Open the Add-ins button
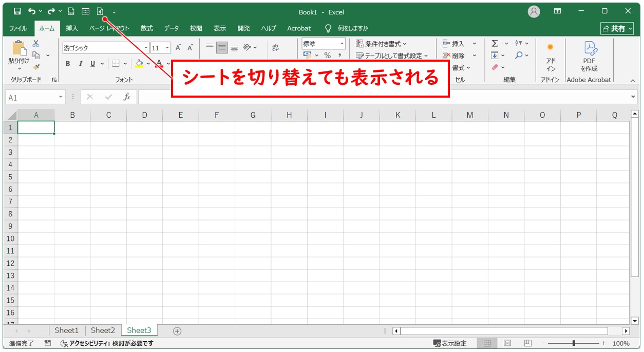The width and height of the screenshot is (644, 352). [x=551, y=57]
